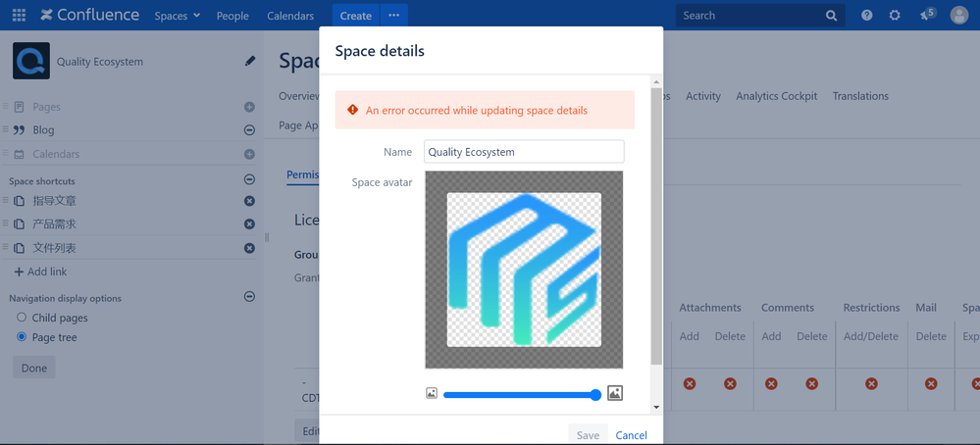Screen dimensions: 980x445
Task: Click the small image icon left of slider
Action: [x=432, y=393]
